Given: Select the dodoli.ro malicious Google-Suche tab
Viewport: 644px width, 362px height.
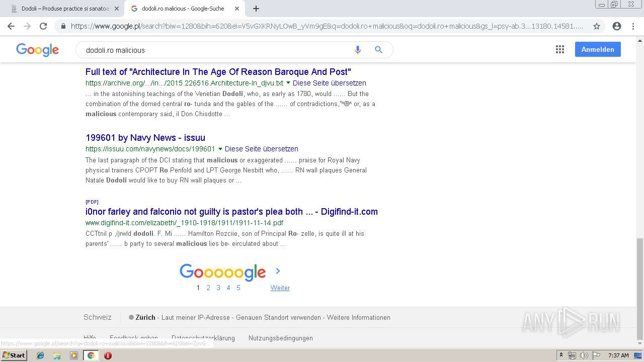Looking at the screenshot, I should click(x=185, y=9).
